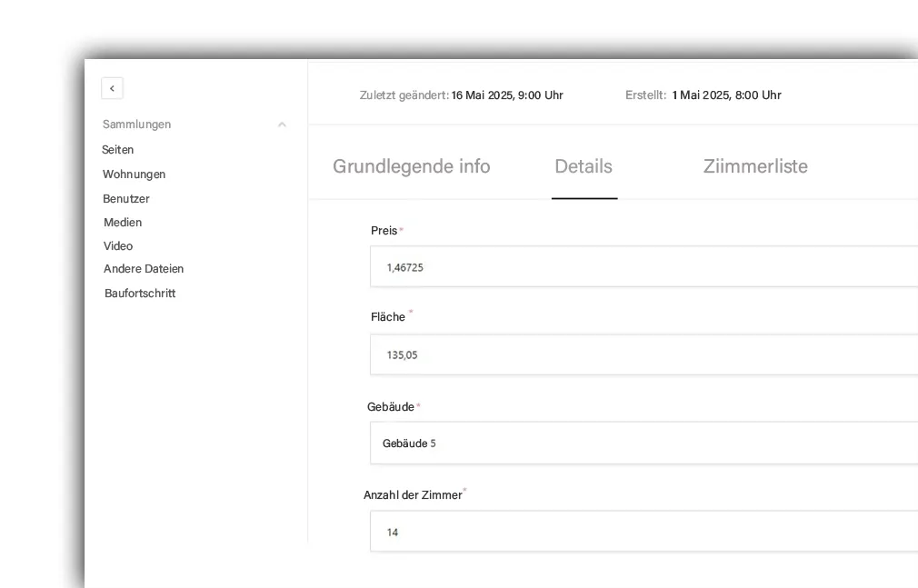Click the Erstellt label
The image size is (918, 588).
[645, 95]
